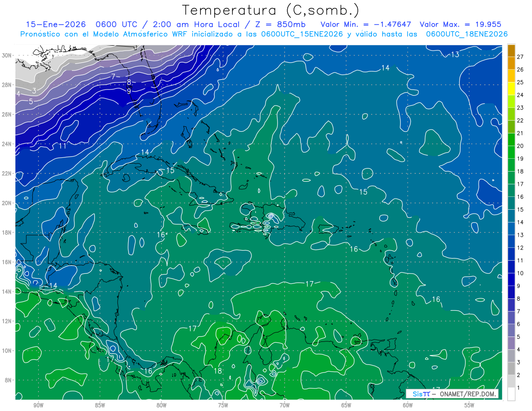Click the light gray swatch between 1 and 2 in colorbar
This screenshot has width=532, height=411.
coord(511,381)
